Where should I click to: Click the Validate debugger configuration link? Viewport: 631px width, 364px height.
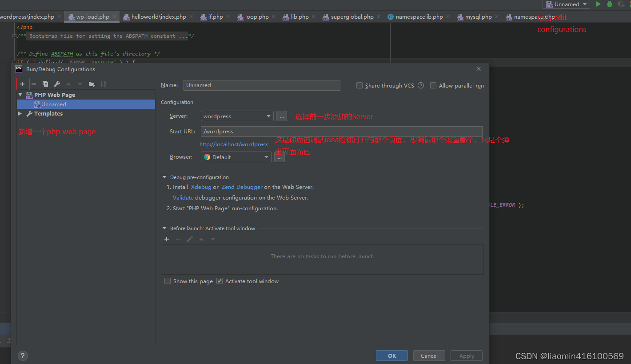[183, 198]
